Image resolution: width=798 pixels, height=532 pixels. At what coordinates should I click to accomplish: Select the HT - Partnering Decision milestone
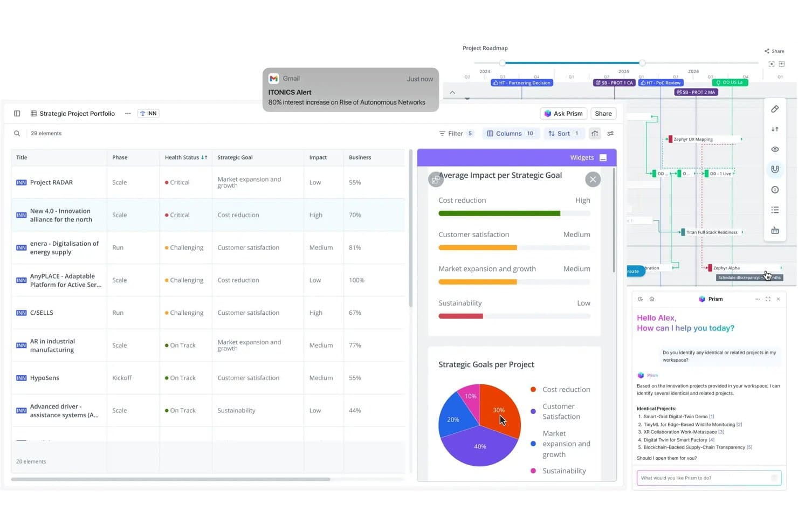(x=521, y=83)
